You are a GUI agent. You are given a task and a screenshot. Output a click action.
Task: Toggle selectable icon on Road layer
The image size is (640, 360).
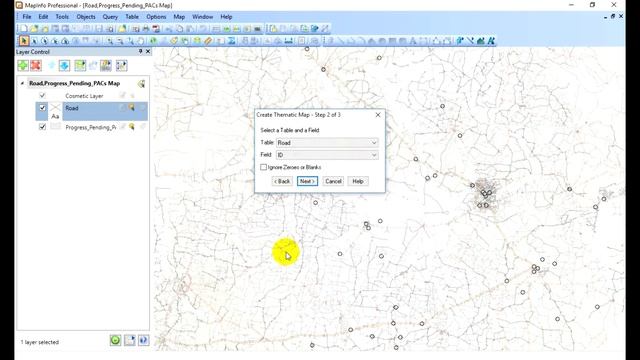pyautogui.click(x=131, y=108)
